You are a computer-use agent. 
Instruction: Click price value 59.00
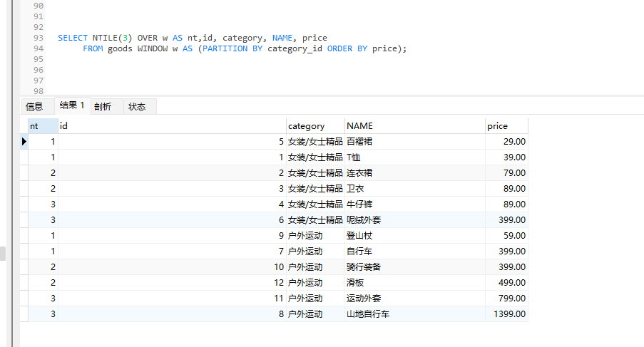pos(506,235)
